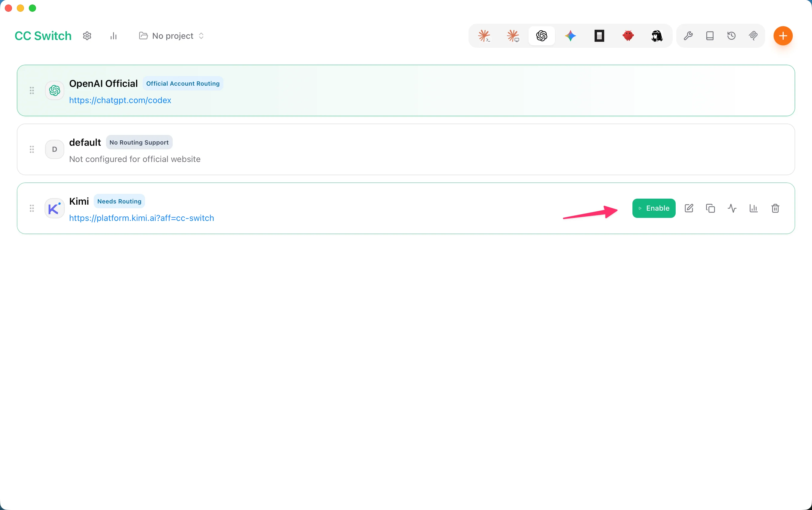This screenshot has height=510, width=812.
Task: Grab the drag handle of the Kimi card
Action: (x=32, y=208)
